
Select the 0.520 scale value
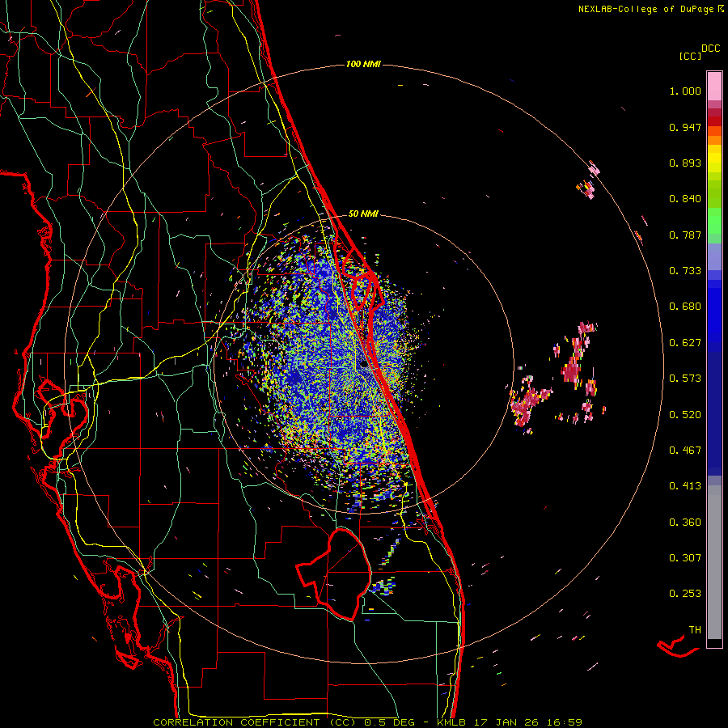click(x=685, y=415)
